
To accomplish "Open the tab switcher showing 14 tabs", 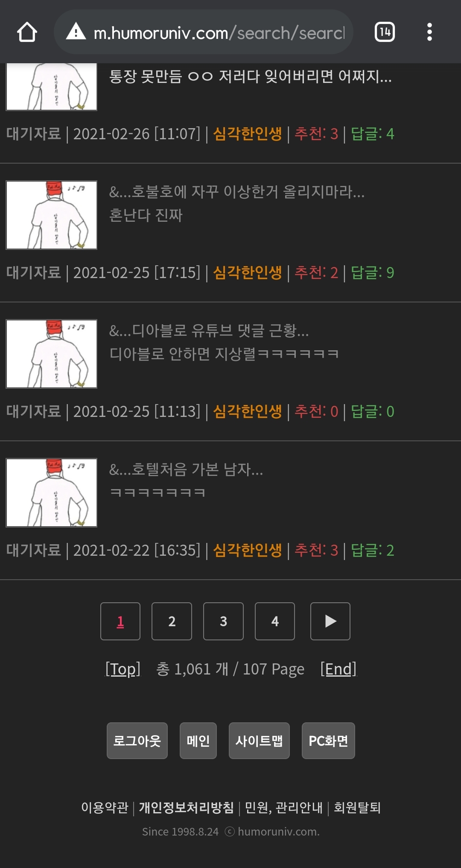I will point(385,32).
